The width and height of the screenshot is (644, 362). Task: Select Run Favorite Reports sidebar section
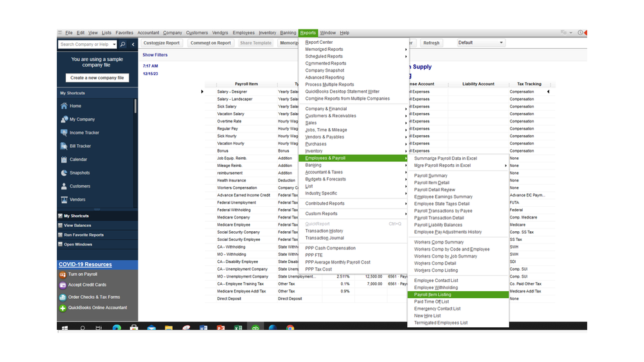[97, 235]
